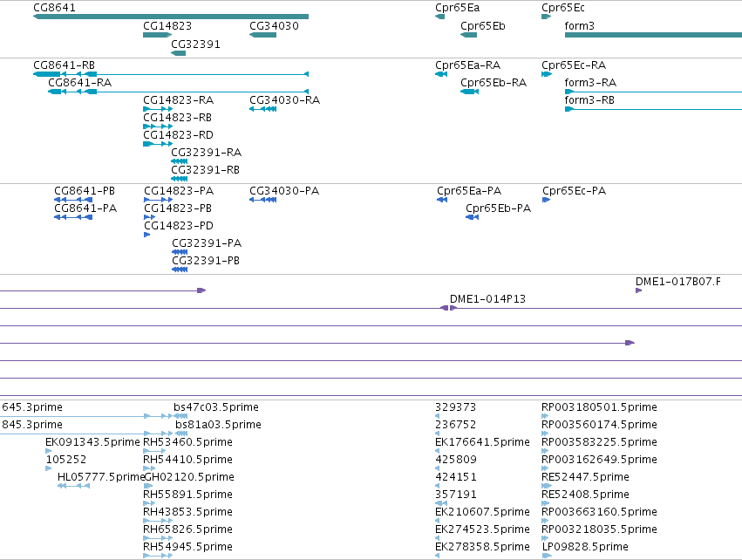
Task: Select EST EK176641.5prime label
Action: pyautogui.click(x=482, y=442)
